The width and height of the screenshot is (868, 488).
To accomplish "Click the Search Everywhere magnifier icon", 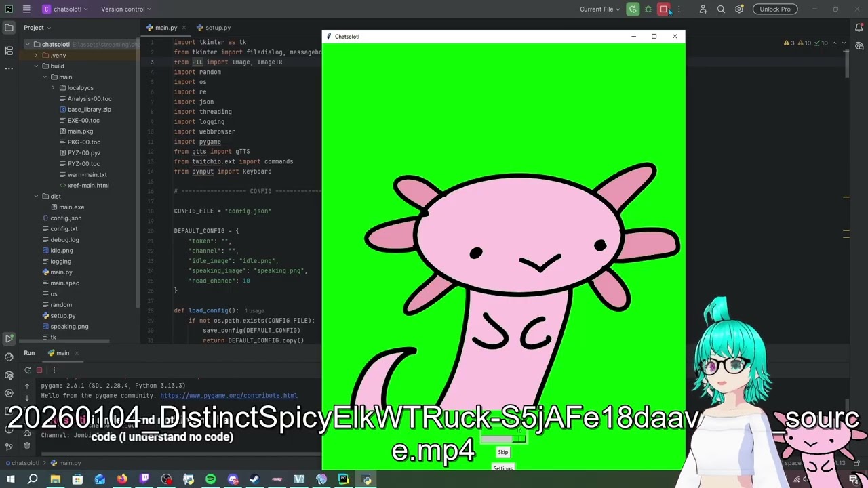I will tap(721, 9).
